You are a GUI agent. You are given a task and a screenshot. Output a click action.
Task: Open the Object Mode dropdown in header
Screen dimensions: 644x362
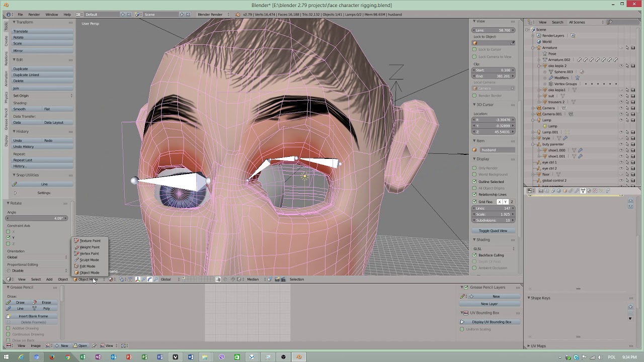pos(90,280)
